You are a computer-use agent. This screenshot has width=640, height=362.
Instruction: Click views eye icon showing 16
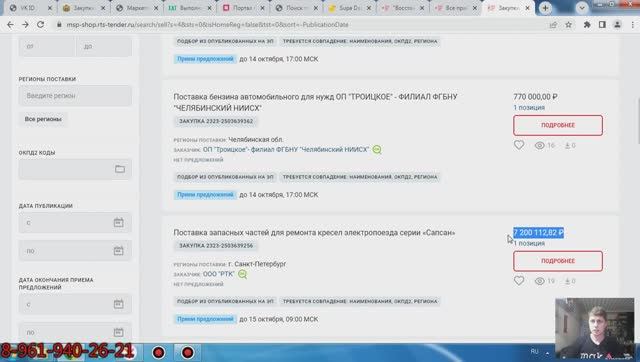(x=540, y=145)
